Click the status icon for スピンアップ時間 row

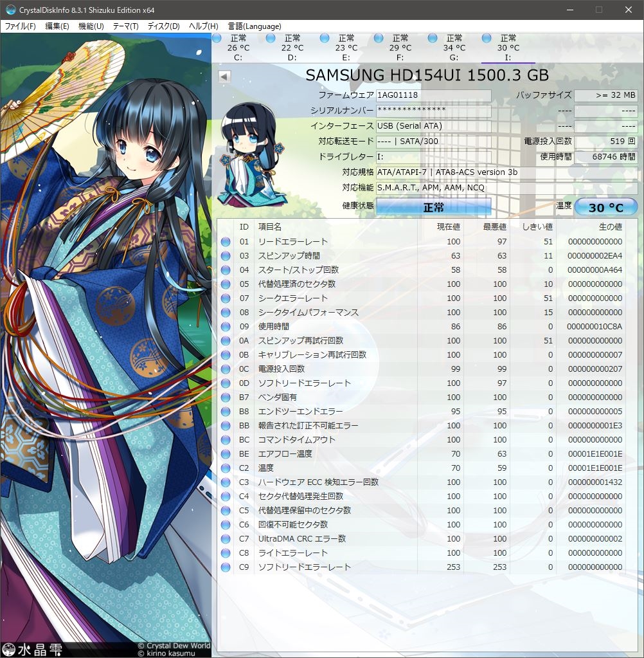click(226, 256)
